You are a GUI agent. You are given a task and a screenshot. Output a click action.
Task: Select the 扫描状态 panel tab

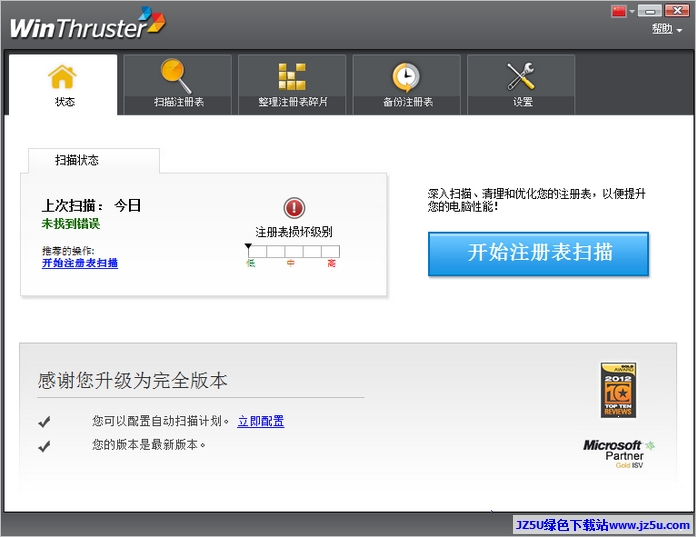(94, 160)
